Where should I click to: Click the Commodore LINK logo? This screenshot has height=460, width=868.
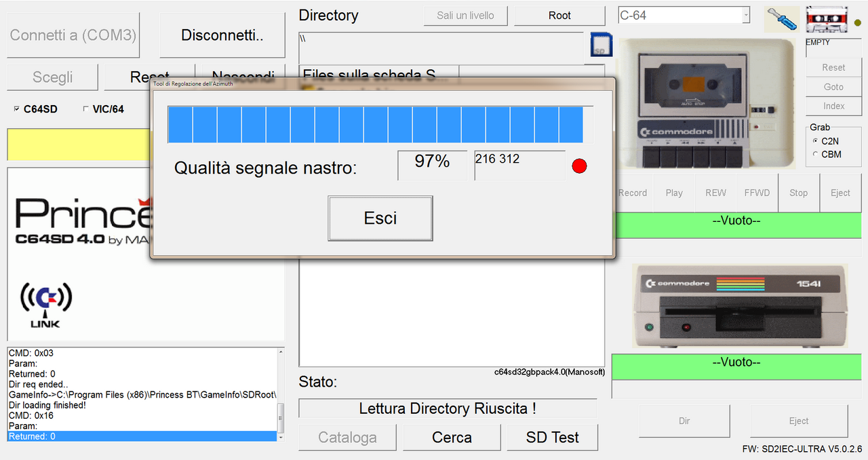coord(45,305)
